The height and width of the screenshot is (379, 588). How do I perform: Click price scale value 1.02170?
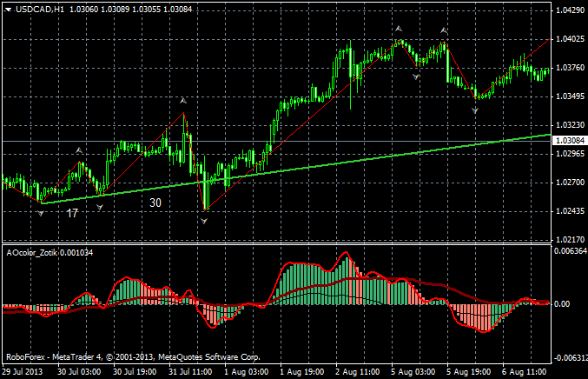tap(571, 239)
